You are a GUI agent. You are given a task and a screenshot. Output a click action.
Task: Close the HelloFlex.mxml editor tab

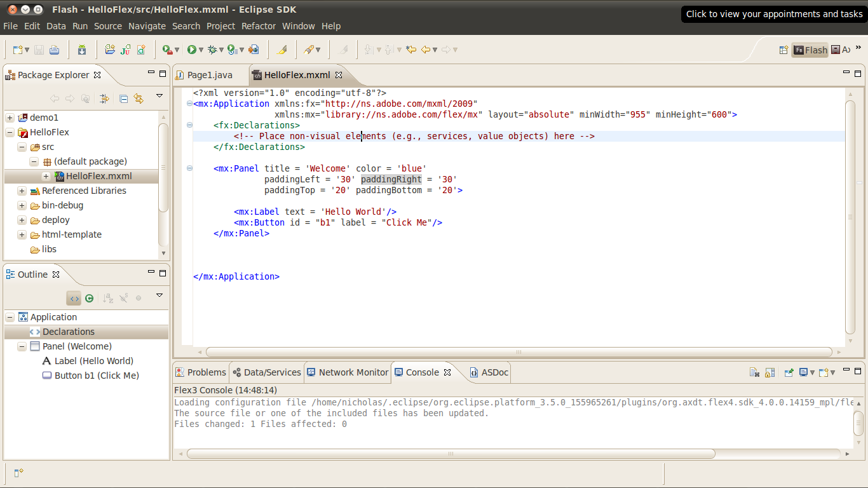[339, 75]
